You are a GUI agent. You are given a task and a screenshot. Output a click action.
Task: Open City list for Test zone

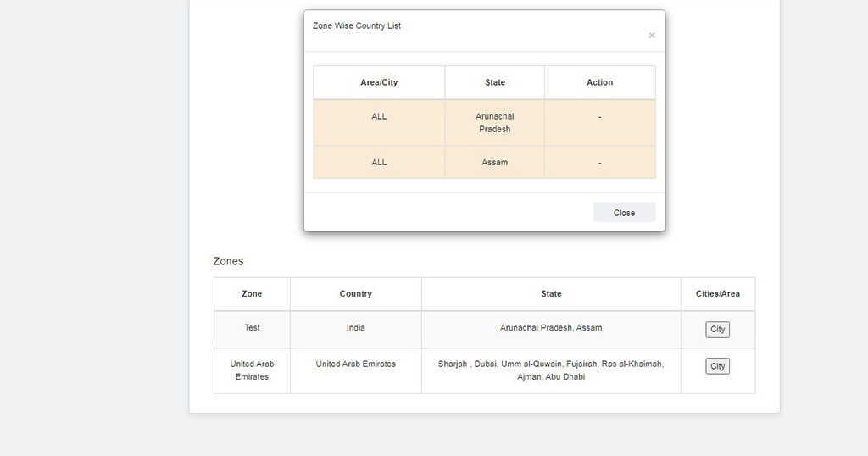click(717, 329)
